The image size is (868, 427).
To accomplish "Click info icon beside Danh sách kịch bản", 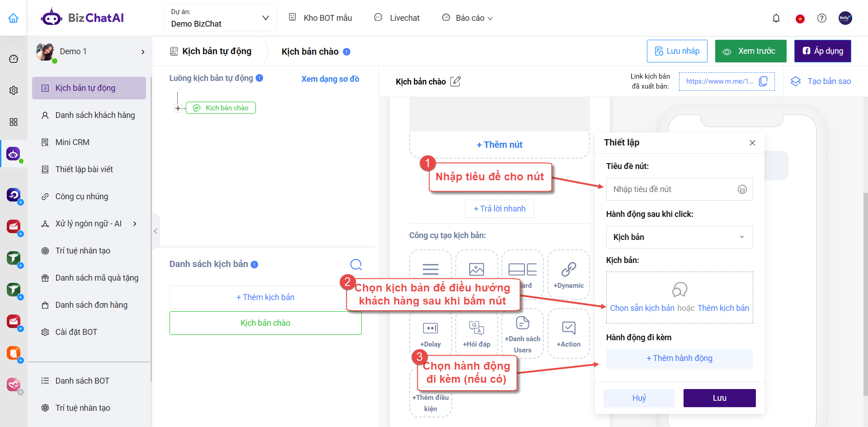I will [x=255, y=264].
